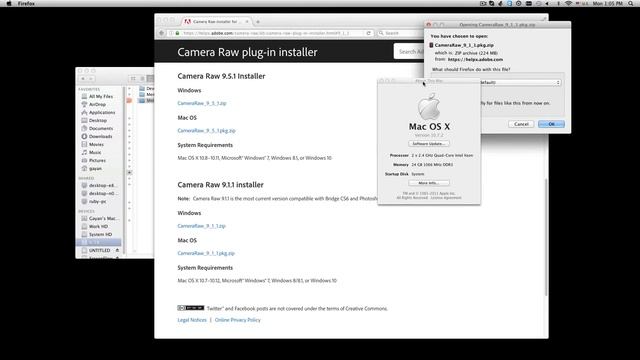The image size is (640, 360).
Task: Open Movies in Finder sidebar
Action: point(96,144)
